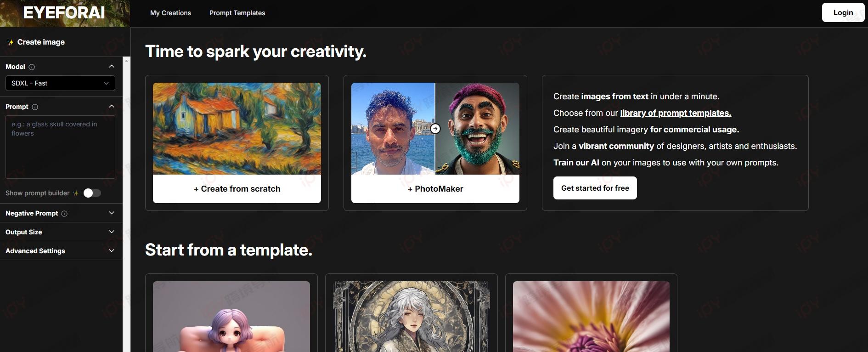
Task: Click the 'vibrant community' text line
Action: point(675,146)
